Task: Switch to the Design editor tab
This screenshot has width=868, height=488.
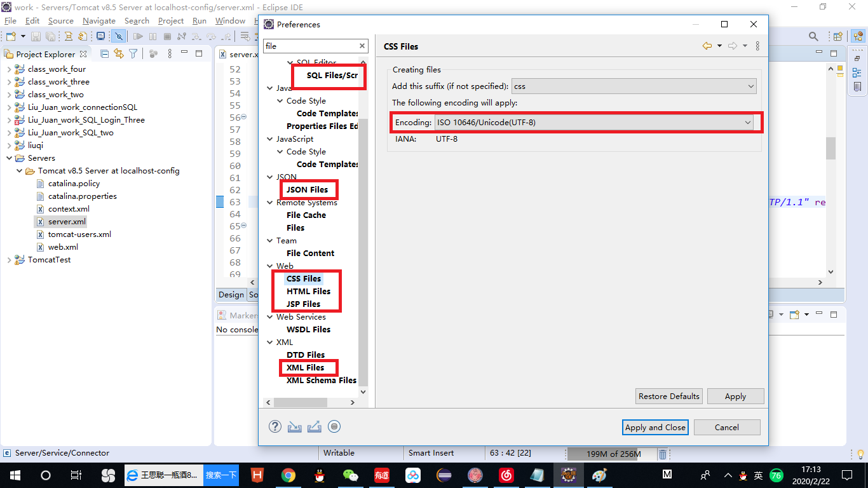Action: 231,295
